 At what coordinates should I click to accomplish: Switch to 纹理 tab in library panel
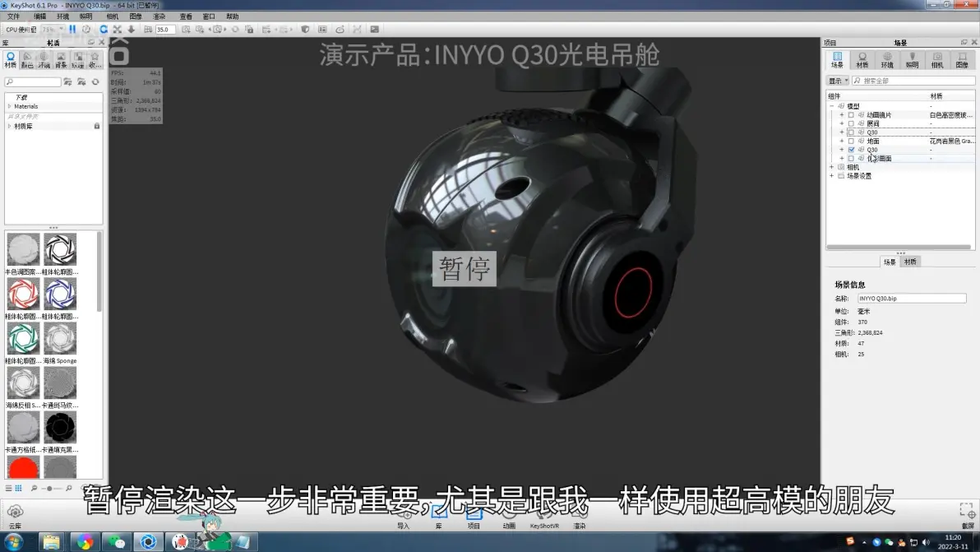coord(77,60)
